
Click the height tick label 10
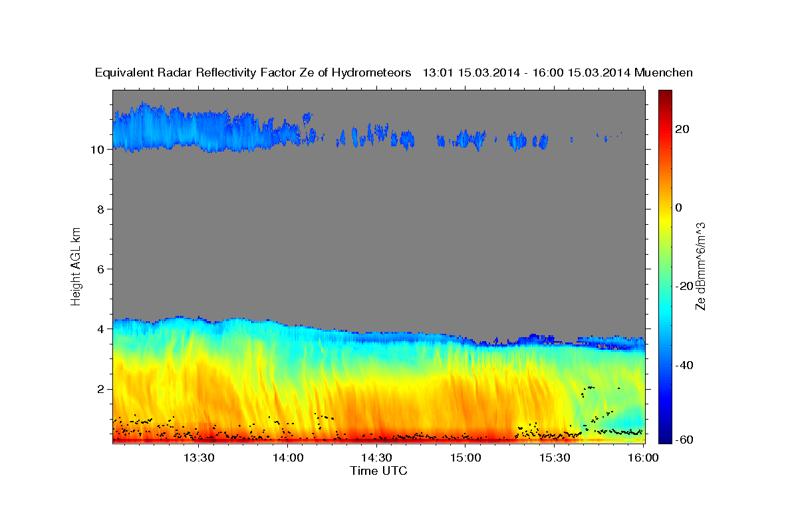97,150
